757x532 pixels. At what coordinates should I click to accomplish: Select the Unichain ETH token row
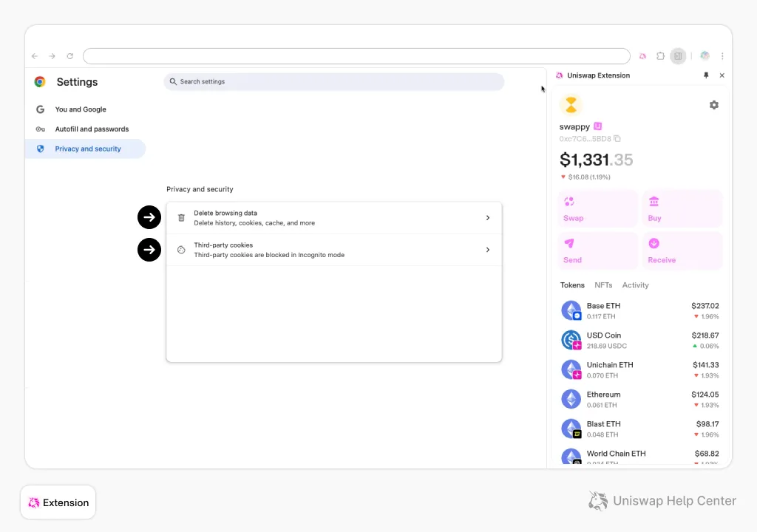pos(639,369)
